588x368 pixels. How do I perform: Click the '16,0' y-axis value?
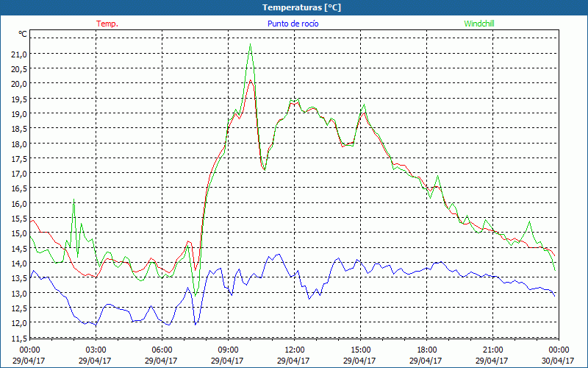tap(19, 204)
